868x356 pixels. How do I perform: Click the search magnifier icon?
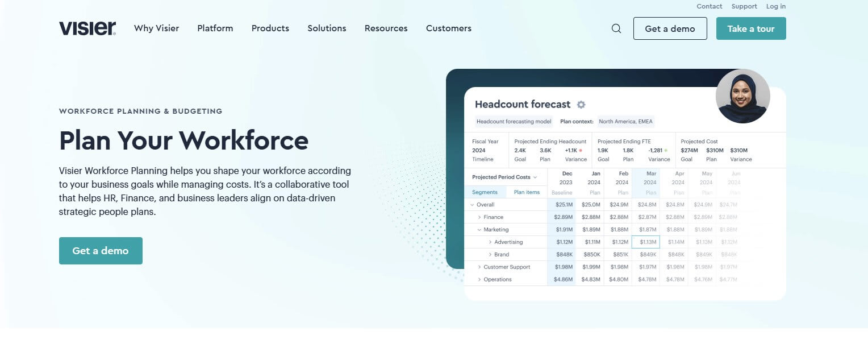coord(616,28)
